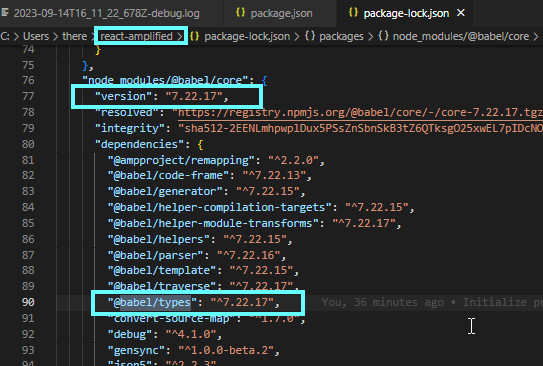This screenshot has height=366, width=543.
Task: Select the package-lock.json breadcrumb item
Action: pos(247,36)
